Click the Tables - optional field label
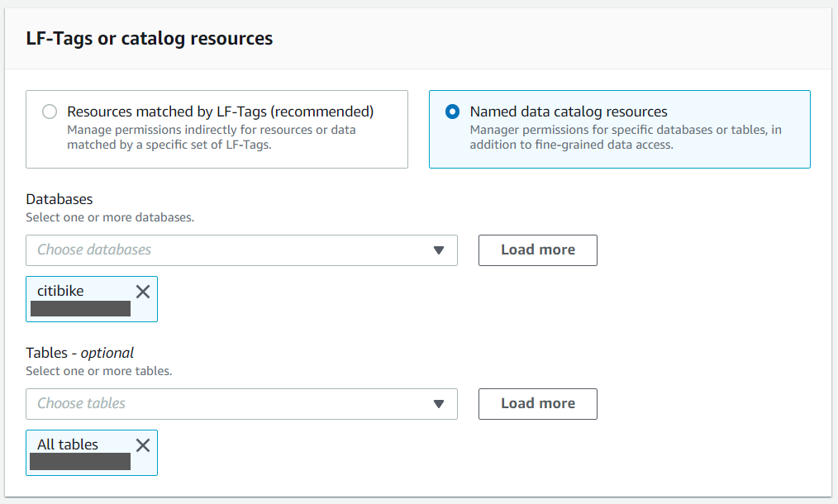The height and width of the screenshot is (504, 838). pos(80,353)
